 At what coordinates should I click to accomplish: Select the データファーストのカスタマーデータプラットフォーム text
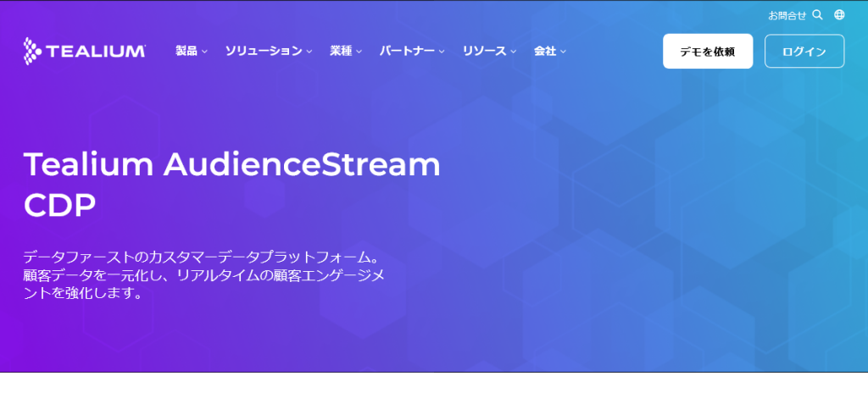pyautogui.click(x=200, y=257)
